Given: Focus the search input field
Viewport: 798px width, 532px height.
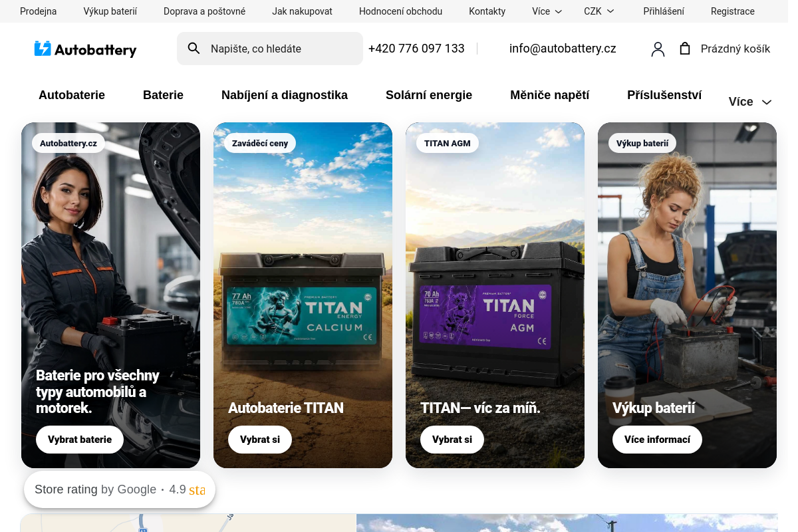Looking at the screenshot, I should click(x=270, y=49).
